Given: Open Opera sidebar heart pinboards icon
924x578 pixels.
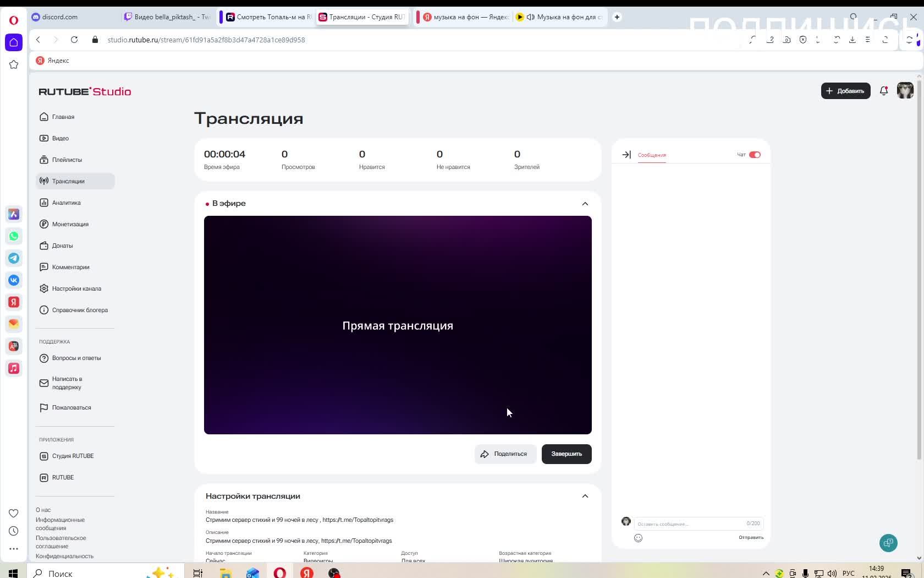Looking at the screenshot, I should click(14, 513).
